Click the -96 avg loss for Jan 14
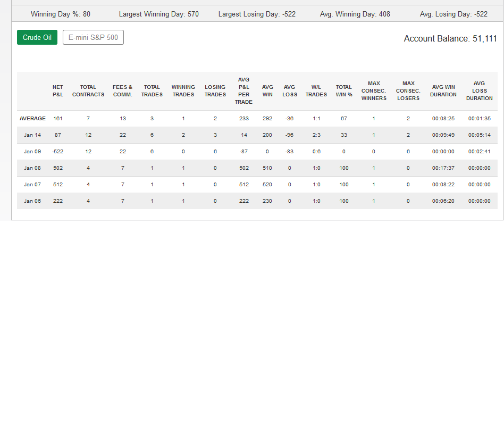Viewport: 504px width, 421px height. coord(290,135)
